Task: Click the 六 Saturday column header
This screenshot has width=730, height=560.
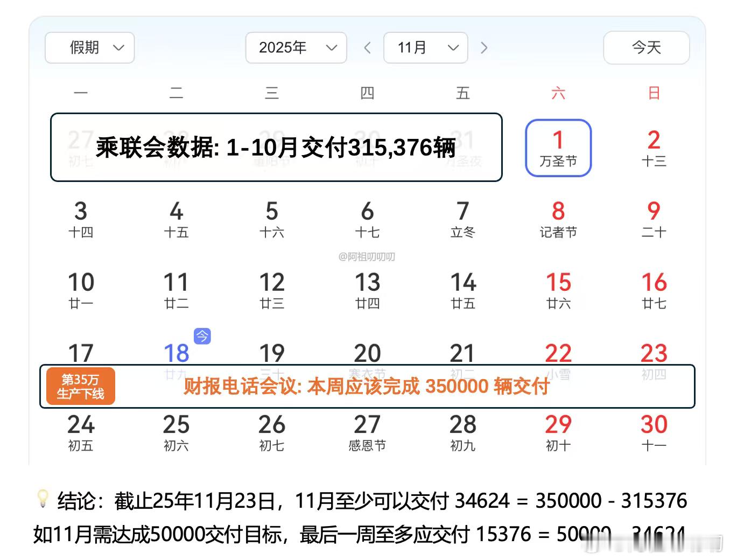Action: [x=558, y=93]
